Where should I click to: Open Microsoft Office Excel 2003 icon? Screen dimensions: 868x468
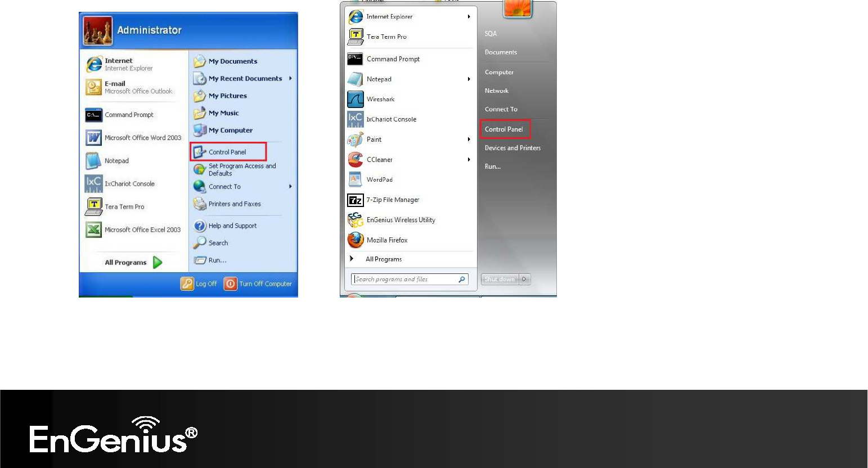[93, 229]
